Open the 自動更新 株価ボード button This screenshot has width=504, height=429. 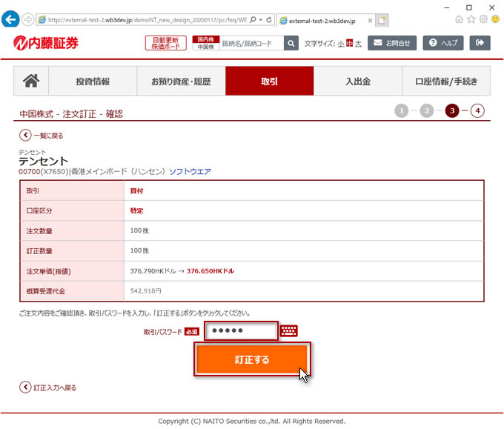click(165, 43)
